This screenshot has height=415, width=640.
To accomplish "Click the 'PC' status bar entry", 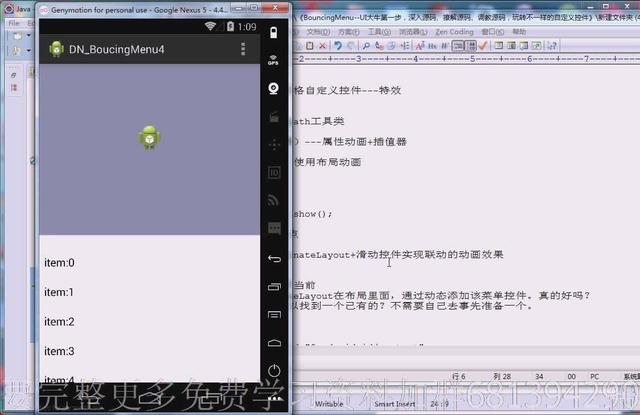I will click(x=595, y=376).
